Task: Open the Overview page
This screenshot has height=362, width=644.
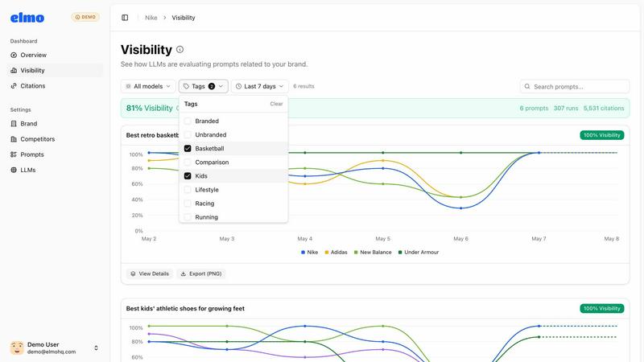Action: pos(56,55)
